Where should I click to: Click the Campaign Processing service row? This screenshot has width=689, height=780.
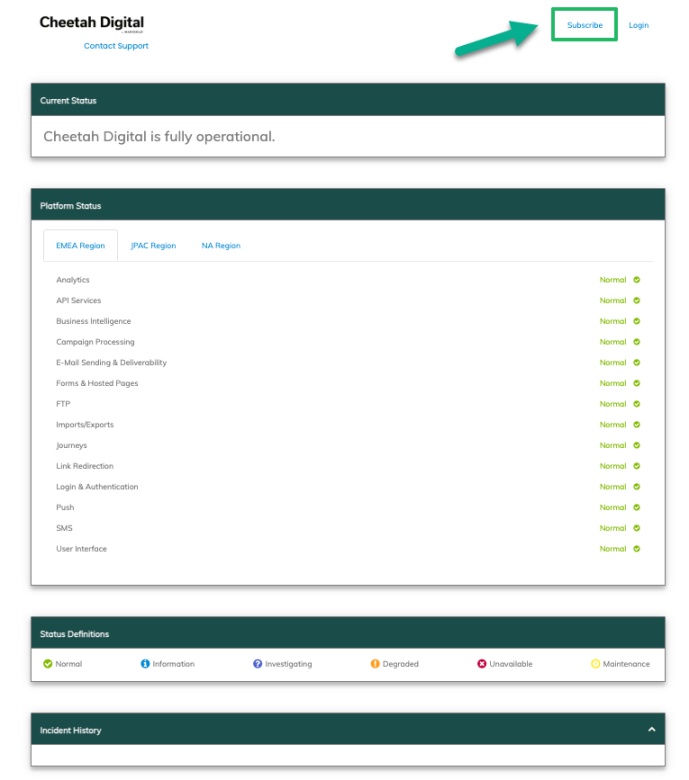(95, 342)
